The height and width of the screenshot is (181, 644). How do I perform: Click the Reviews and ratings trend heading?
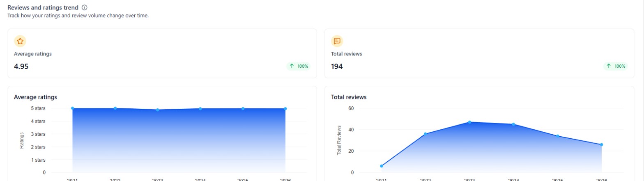(x=43, y=7)
